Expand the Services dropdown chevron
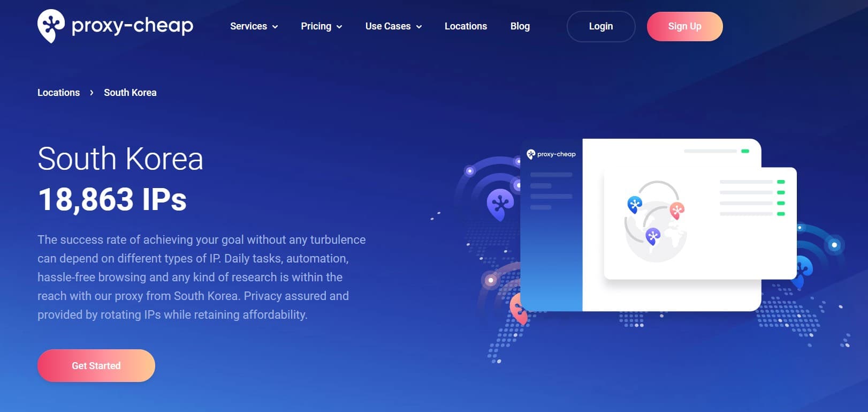The width and height of the screenshot is (868, 412). pyautogui.click(x=275, y=27)
